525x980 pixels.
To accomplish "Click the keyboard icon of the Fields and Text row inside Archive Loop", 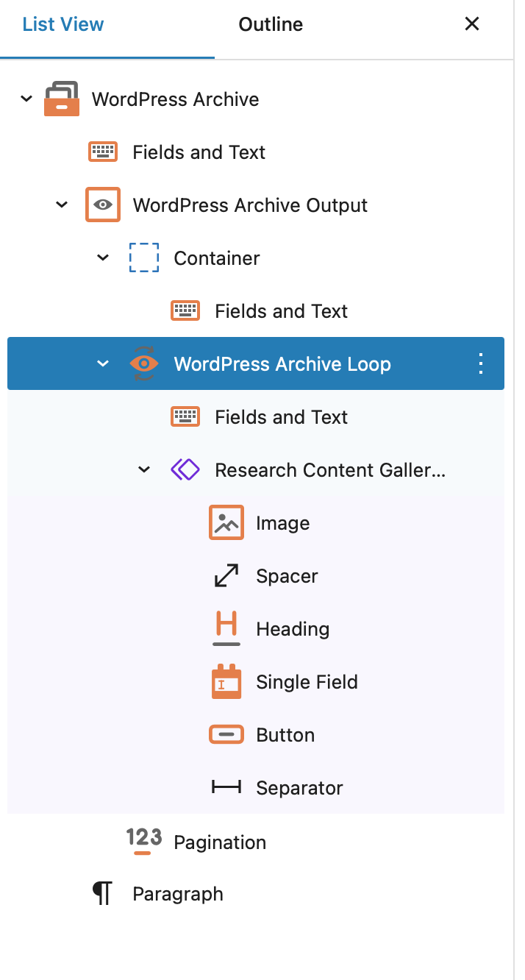I will (x=185, y=417).
